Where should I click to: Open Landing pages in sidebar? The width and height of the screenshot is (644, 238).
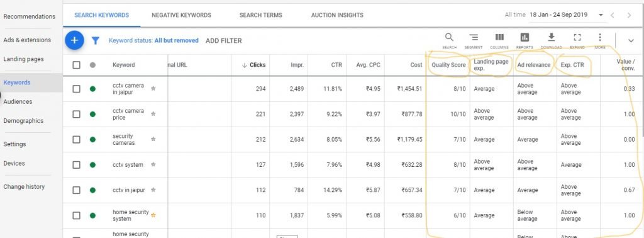point(23,59)
